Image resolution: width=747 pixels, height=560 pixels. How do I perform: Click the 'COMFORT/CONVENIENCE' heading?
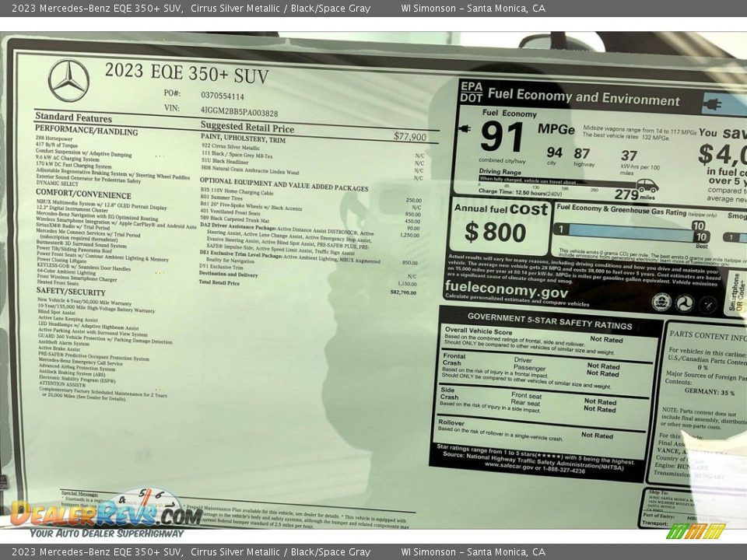tap(83, 194)
